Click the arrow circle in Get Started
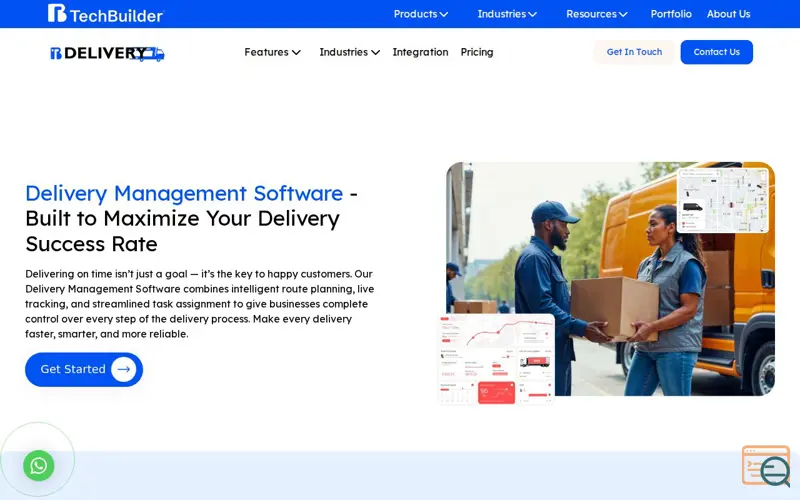The width and height of the screenshot is (800, 500). point(123,369)
